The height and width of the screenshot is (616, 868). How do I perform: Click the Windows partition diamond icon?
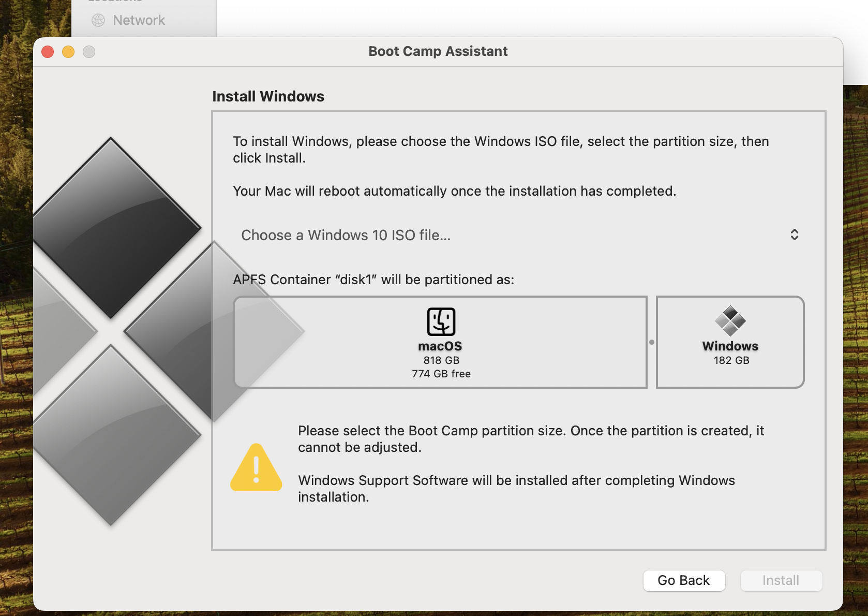[730, 321]
